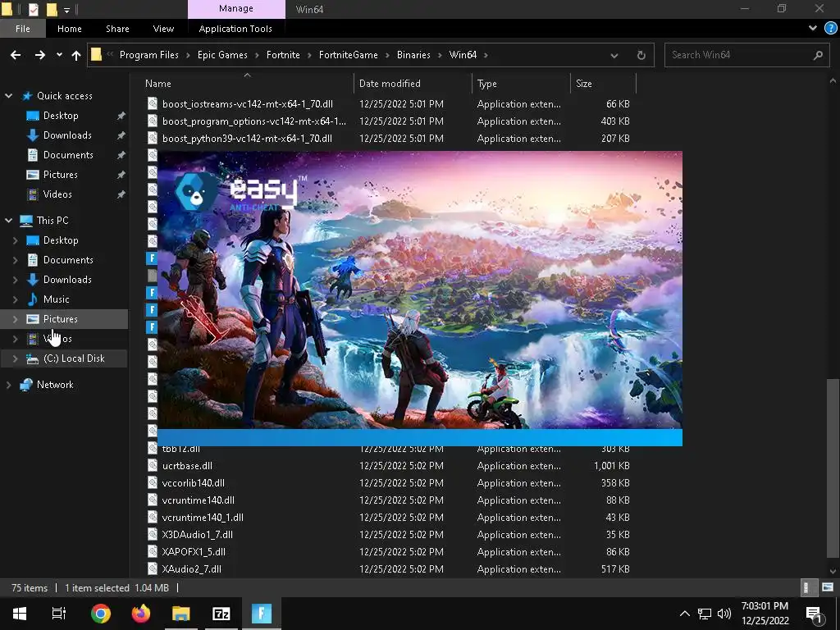Select Network in navigation pane
840x630 pixels.
click(x=55, y=385)
